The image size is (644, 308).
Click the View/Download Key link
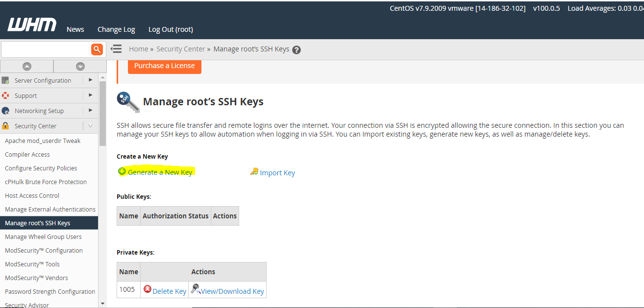(232, 291)
